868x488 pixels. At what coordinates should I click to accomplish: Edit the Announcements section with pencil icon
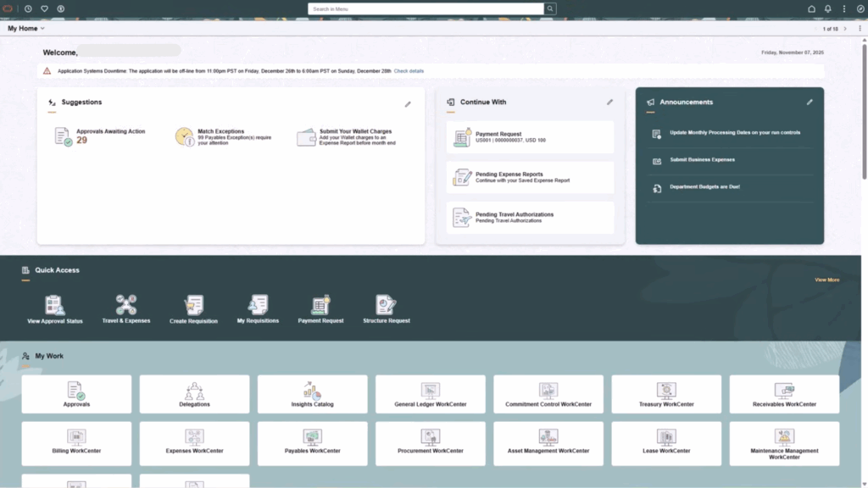810,103
